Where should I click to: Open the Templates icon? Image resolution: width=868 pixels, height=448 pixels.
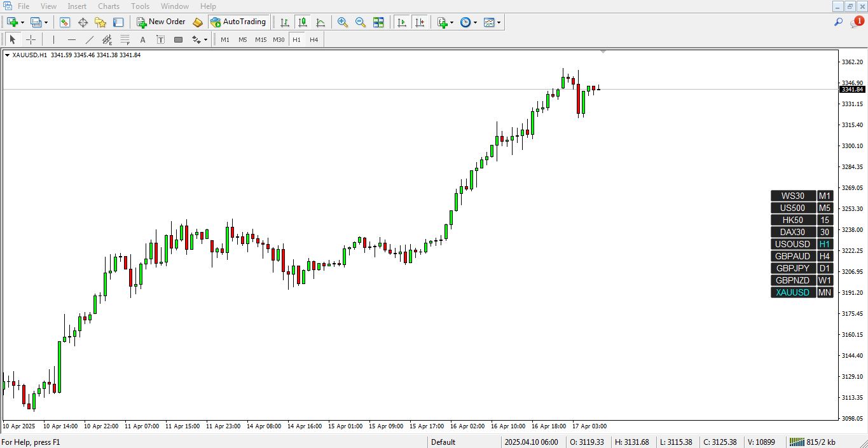click(489, 22)
